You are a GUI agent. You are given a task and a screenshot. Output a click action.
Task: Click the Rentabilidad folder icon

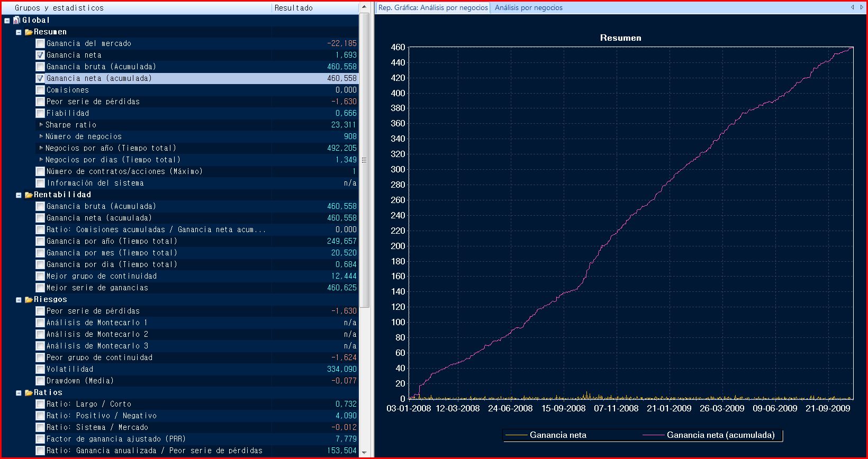pos(29,195)
